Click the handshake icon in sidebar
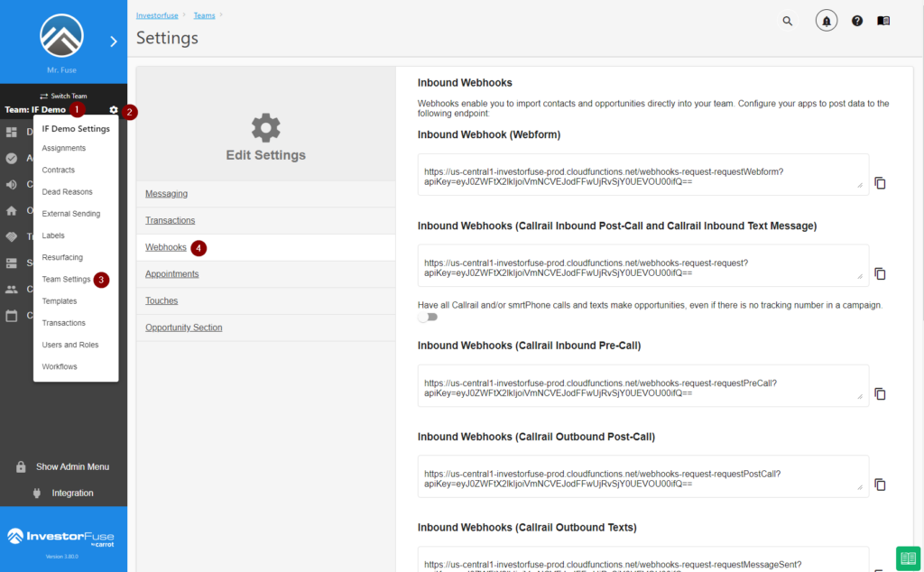Viewport: 924px width, 572px height. (11, 236)
